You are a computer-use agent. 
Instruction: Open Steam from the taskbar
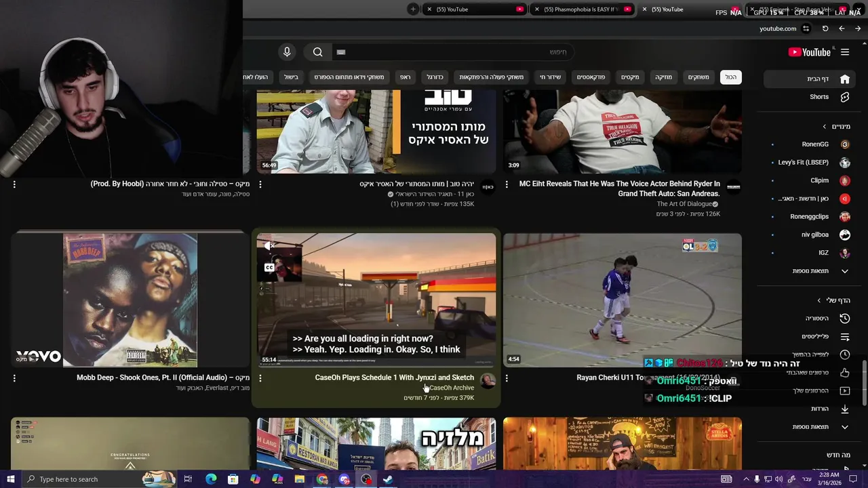pos(388,479)
